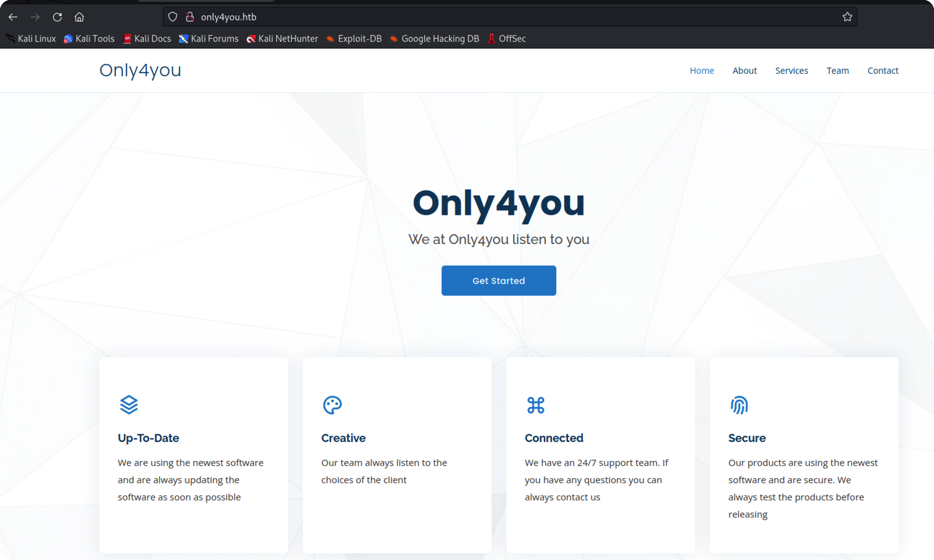Image resolution: width=934 pixels, height=560 pixels.
Task: Click the insecure connection padlock icon
Action: tap(190, 17)
